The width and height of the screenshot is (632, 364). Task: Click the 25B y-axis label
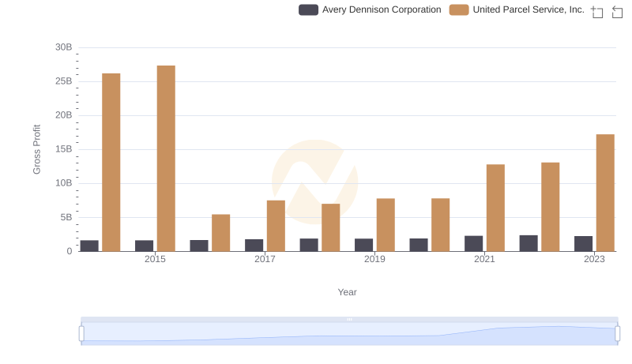(x=64, y=81)
